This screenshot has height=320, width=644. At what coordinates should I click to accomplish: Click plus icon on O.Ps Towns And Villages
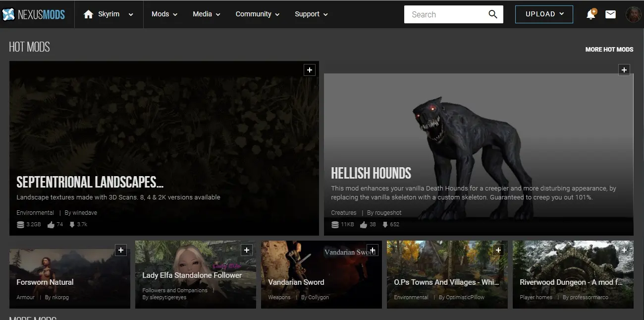pos(498,250)
